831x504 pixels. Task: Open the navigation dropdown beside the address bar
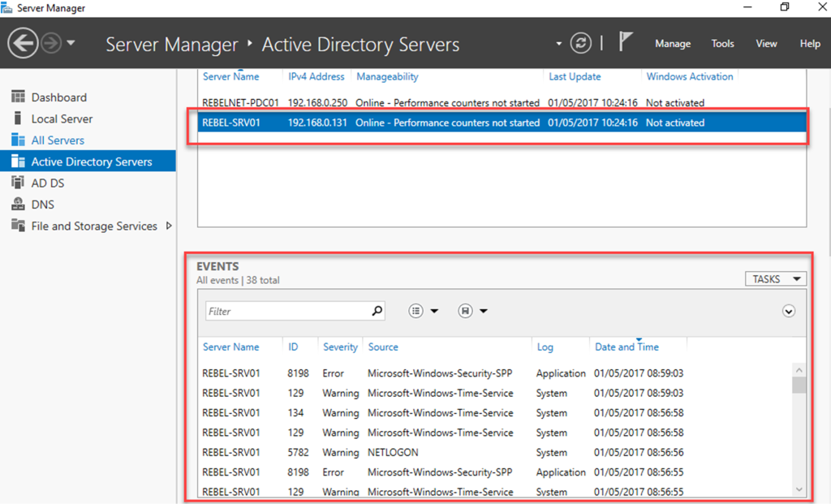click(x=558, y=44)
